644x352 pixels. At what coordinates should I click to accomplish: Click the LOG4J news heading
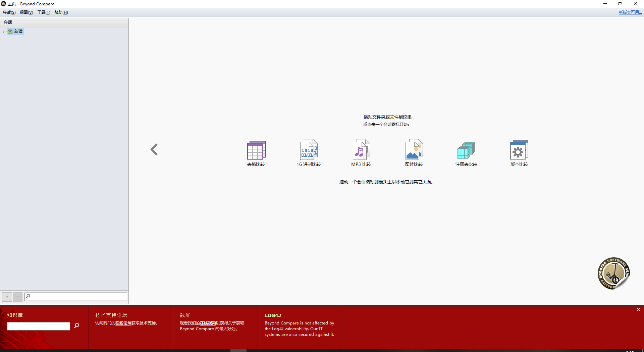coord(273,315)
